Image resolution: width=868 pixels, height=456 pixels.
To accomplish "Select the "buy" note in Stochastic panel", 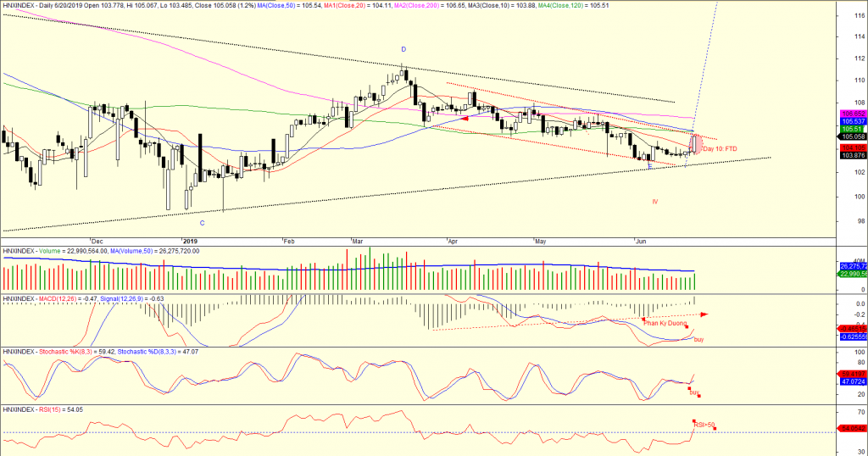I will click(x=693, y=392).
